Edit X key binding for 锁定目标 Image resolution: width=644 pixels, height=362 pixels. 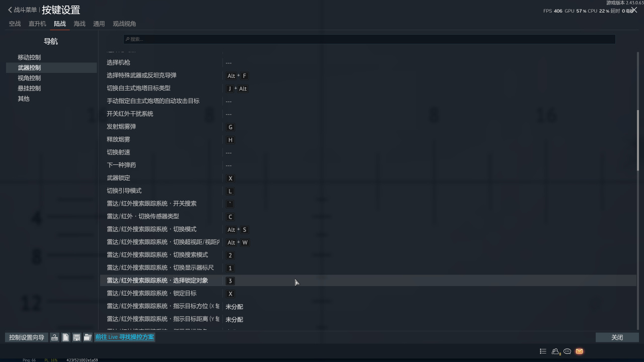pos(230,294)
